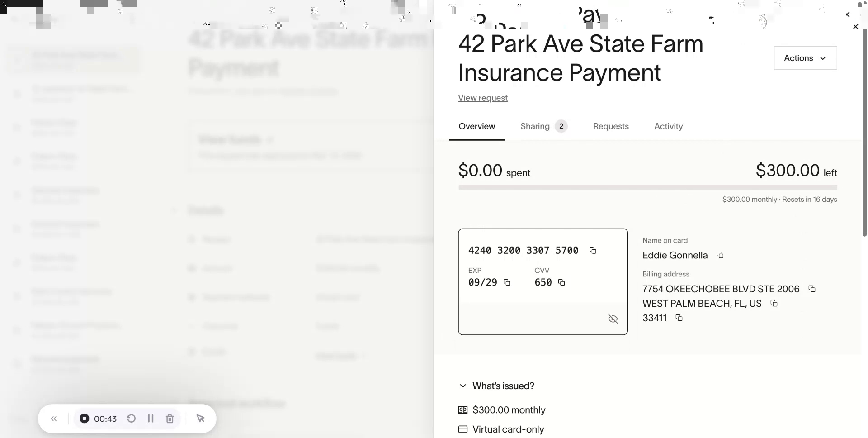Screen dimensions: 868x438
Task: Hide the card details with eye icon
Action: 613,319
